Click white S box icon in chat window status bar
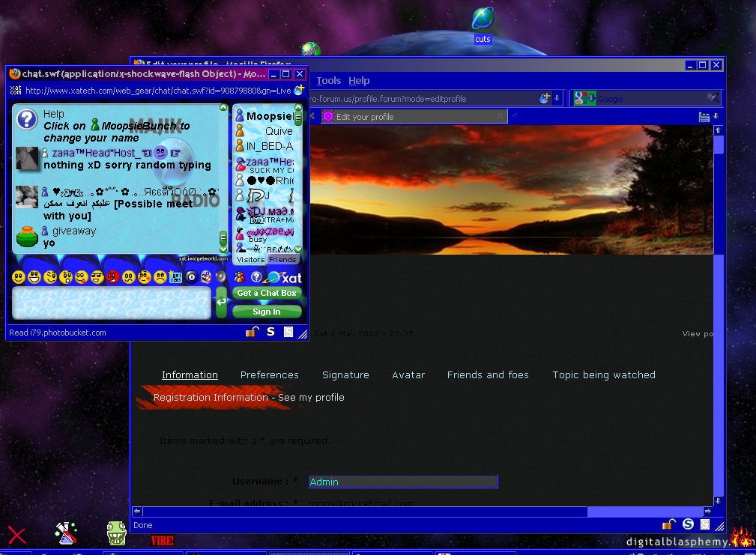Screen dimensions: 756x555 288,332
